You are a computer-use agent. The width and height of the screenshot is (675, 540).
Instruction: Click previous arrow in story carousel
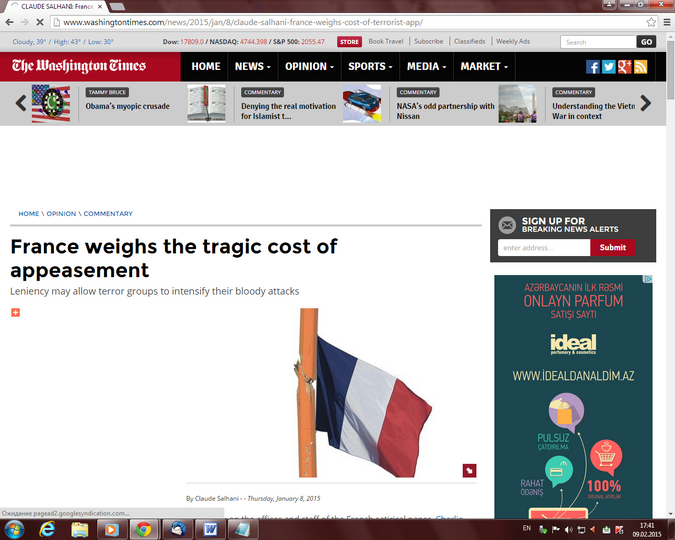click(21, 103)
